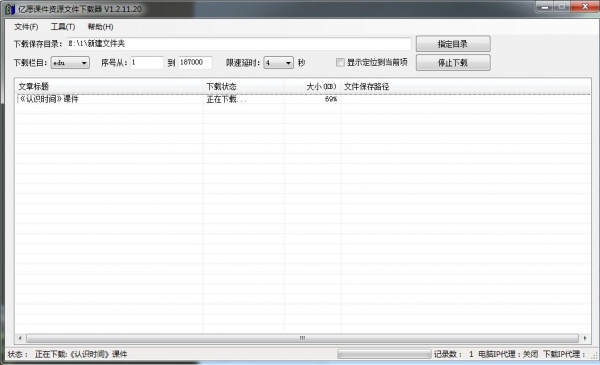This screenshot has height=365, width=600.
Task: Toggle the 显示定位到当前项 checkbox
Action: [340, 62]
